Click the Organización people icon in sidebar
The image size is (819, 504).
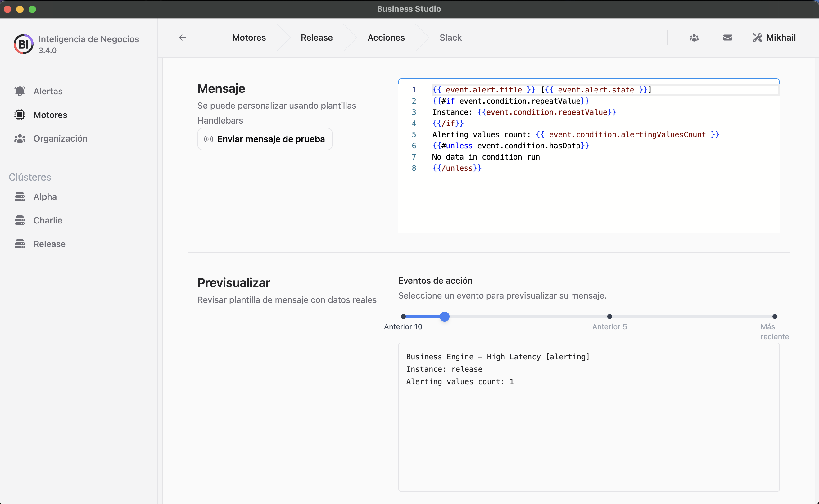[20, 138]
